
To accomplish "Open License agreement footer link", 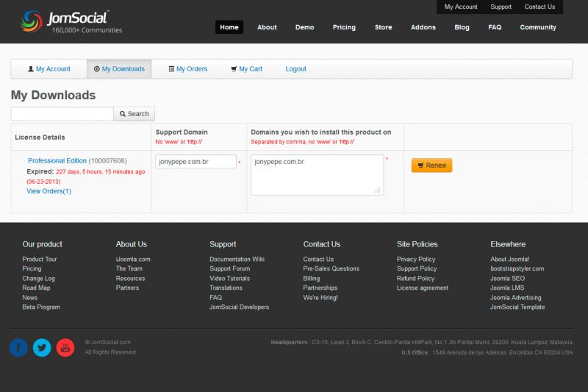I will pos(423,288).
